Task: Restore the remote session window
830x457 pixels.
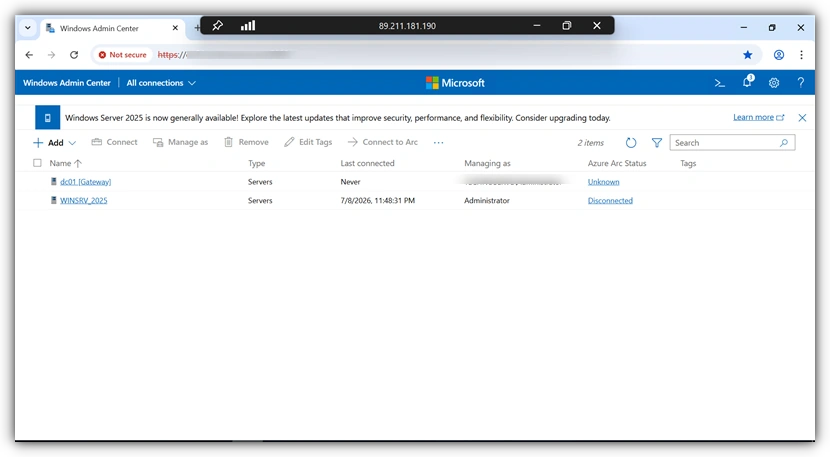Action: [566, 25]
